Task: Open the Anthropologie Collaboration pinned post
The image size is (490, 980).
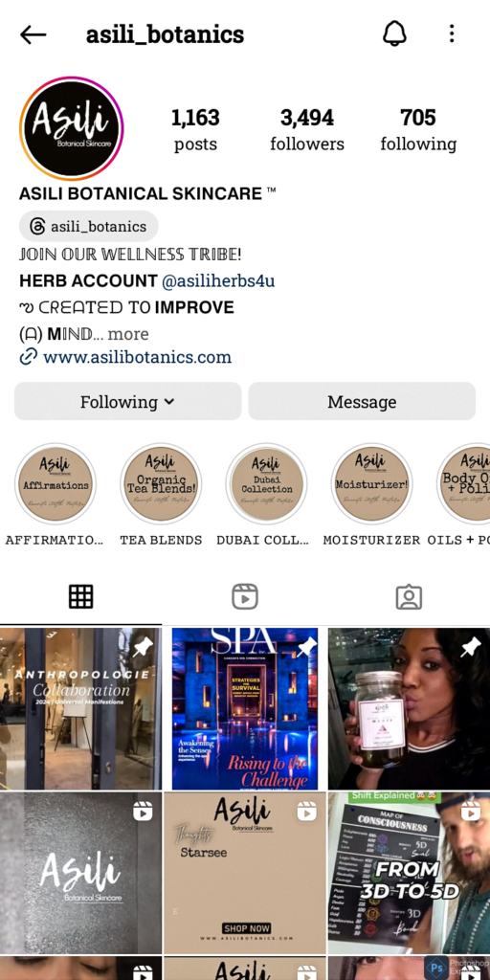Action: 80,709
